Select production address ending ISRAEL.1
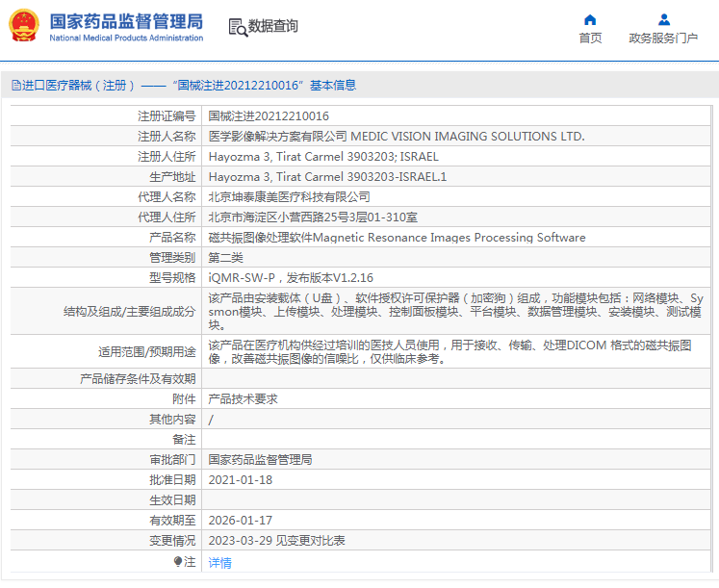This screenshot has height=588, width=719. point(327,176)
